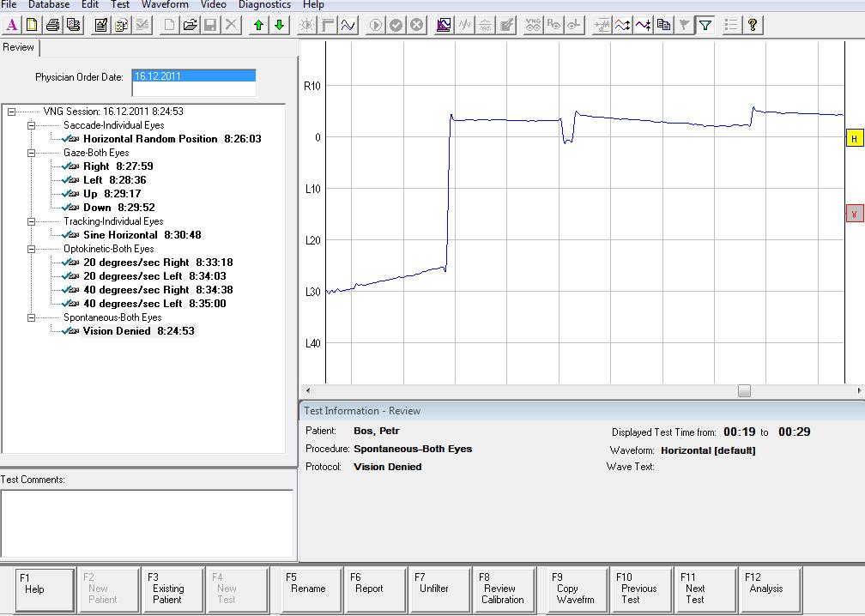Click the yellow question mark help icon
This screenshot has height=616, width=865.
(753, 25)
